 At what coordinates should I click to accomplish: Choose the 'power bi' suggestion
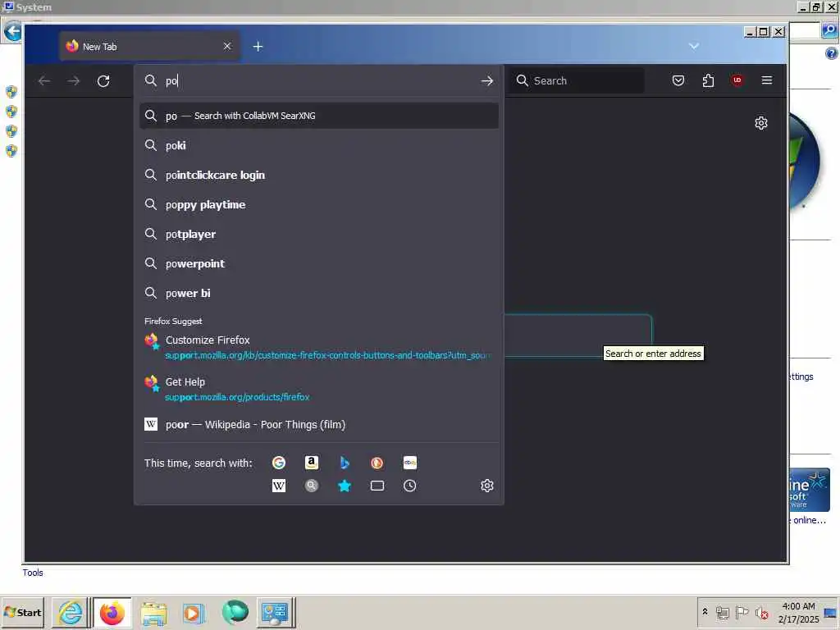pyautogui.click(x=319, y=293)
